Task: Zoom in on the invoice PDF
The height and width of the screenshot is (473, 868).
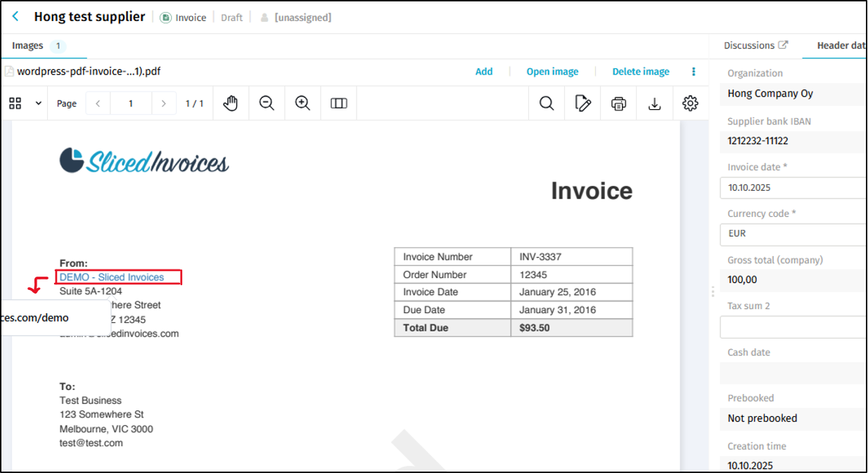Action: pyautogui.click(x=302, y=103)
